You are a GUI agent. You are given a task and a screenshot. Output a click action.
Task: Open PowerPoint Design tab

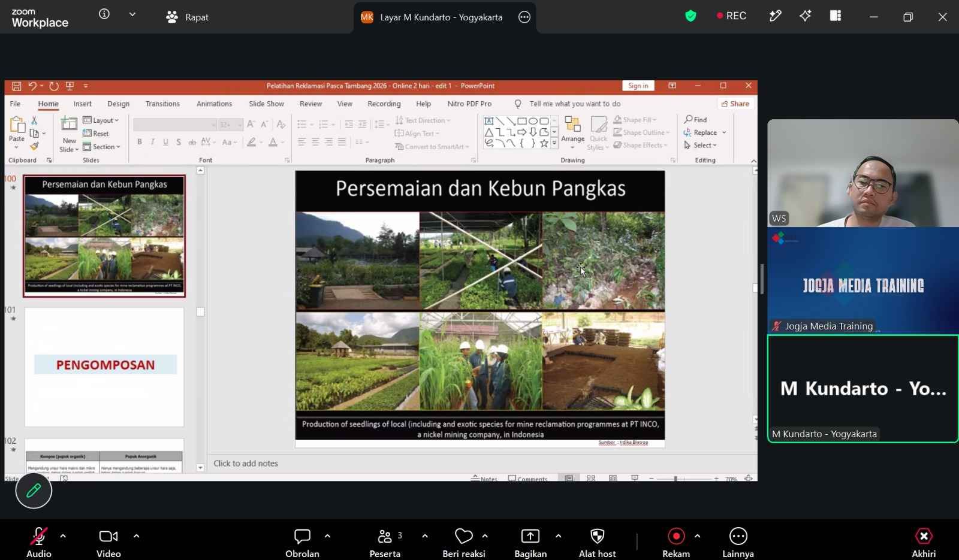point(118,104)
